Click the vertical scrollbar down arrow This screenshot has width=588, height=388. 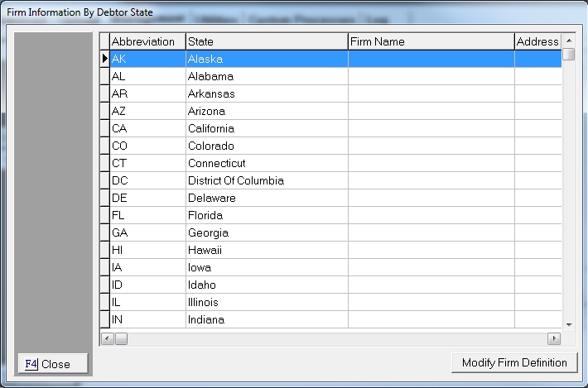click(x=568, y=324)
